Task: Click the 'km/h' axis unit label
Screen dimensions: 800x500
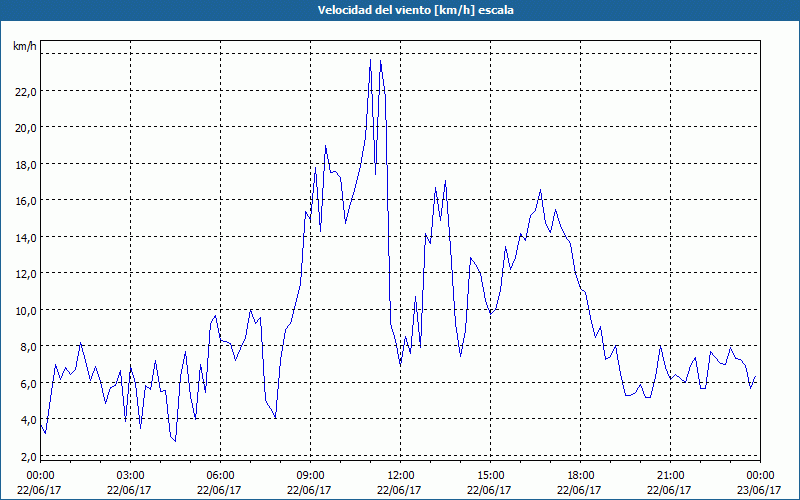Action: 24,46
